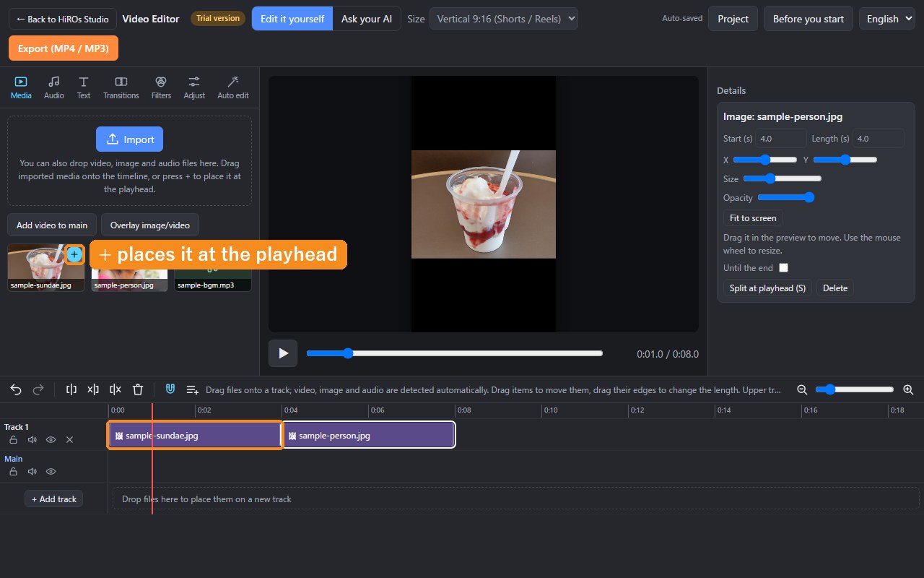924x578 pixels.
Task: Click the Opacity slider
Action: (x=785, y=197)
